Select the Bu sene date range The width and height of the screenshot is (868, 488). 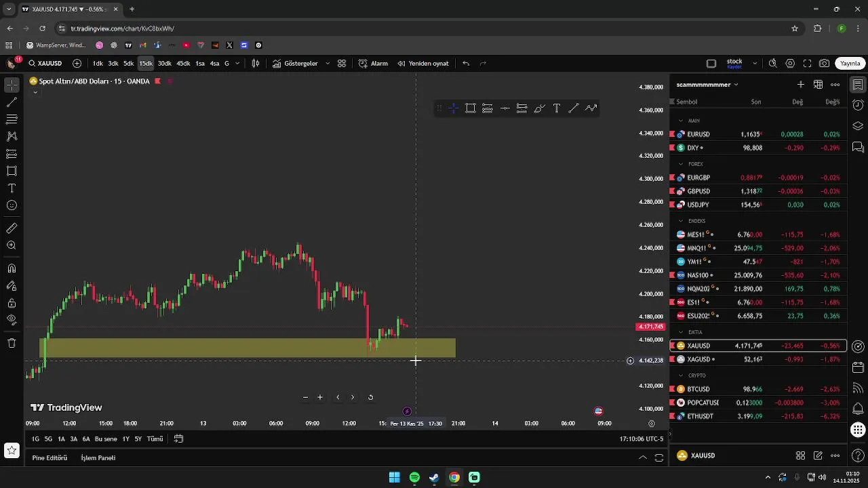(106, 439)
